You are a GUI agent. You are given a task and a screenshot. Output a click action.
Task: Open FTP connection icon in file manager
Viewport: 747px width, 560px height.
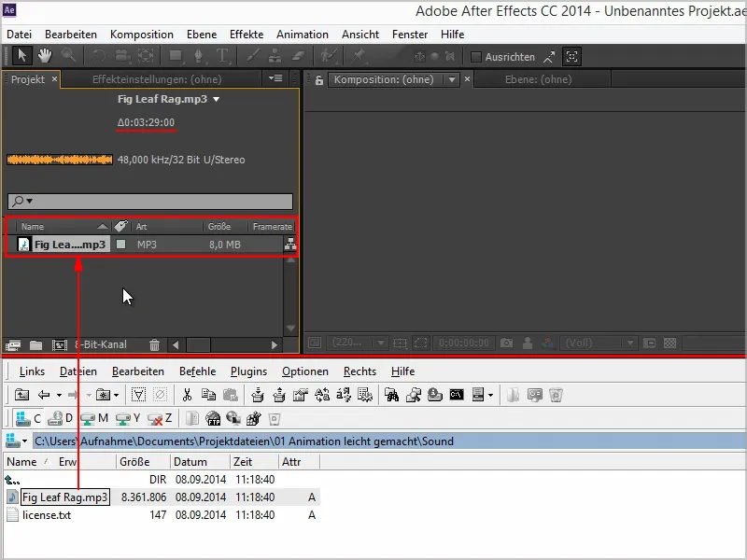[213, 418]
